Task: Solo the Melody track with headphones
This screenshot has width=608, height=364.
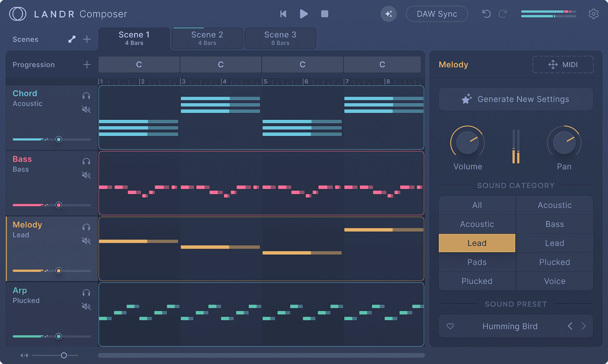Action: pyautogui.click(x=86, y=227)
